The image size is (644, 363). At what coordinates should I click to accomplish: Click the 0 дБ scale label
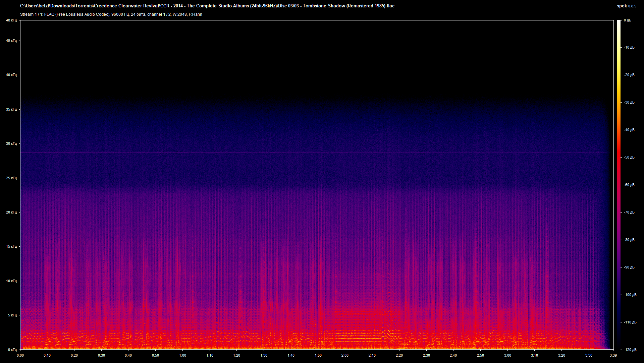628,20
